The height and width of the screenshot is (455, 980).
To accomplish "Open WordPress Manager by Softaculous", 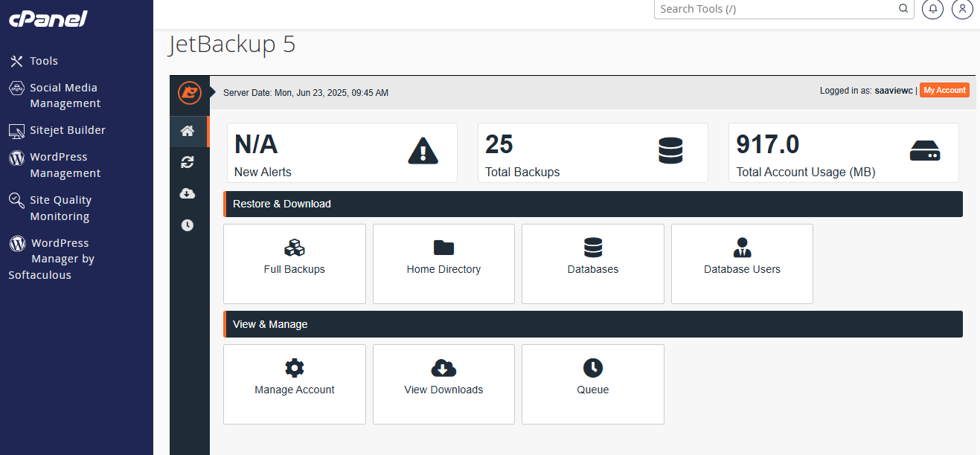I will point(52,259).
